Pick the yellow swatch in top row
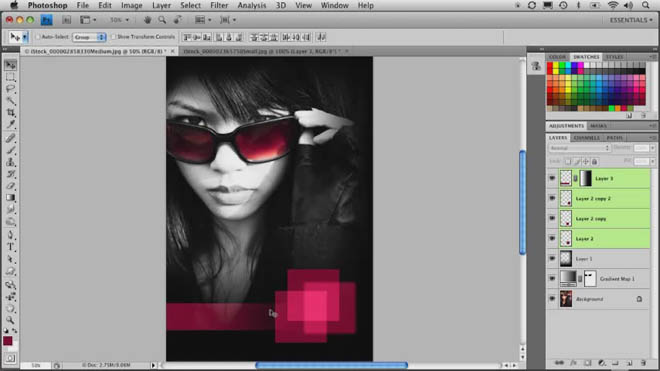This screenshot has height=371, width=660. [x=556, y=65]
